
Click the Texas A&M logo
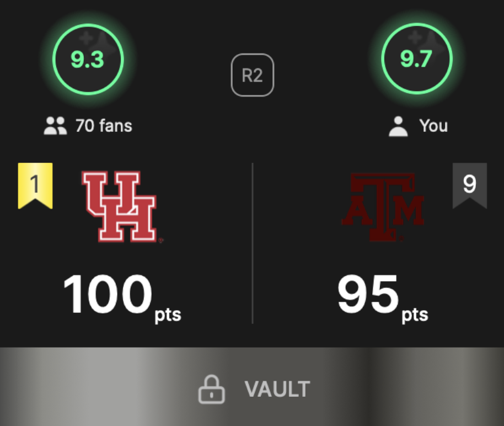[383, 207]
